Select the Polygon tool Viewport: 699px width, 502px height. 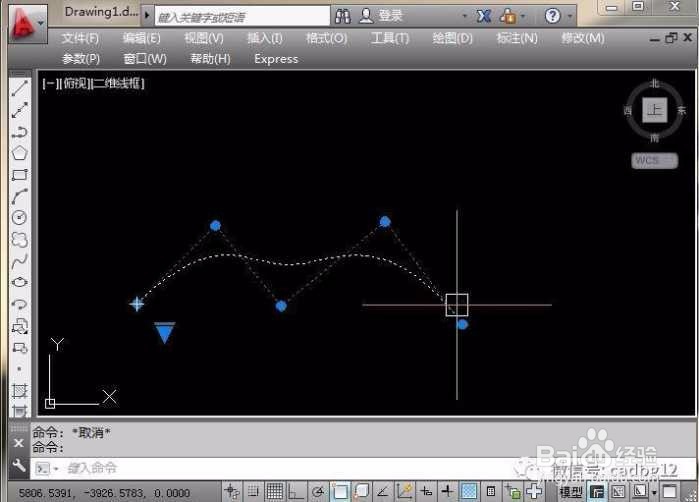click(x=20, y=153)
